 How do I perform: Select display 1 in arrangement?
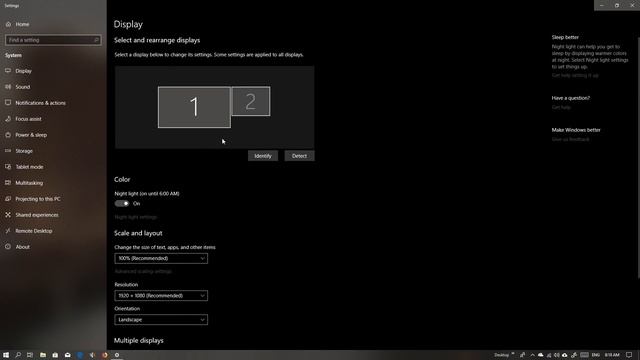(194, 107)
